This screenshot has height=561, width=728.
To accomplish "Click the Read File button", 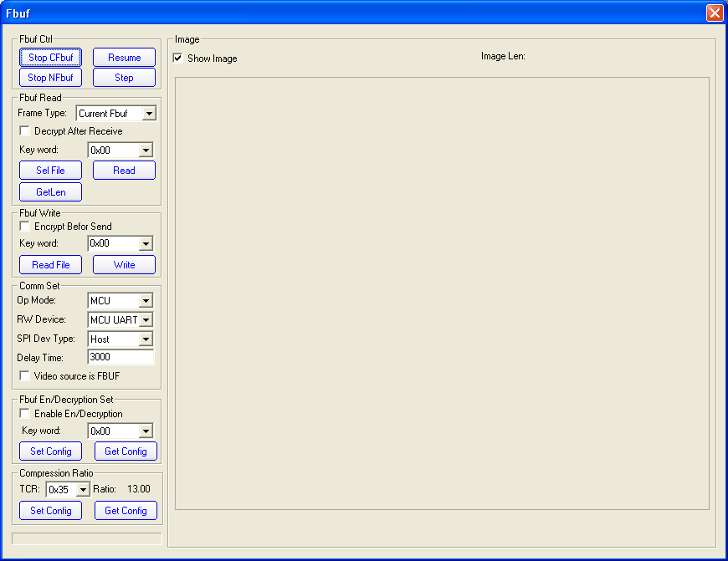I will (50, 265).
